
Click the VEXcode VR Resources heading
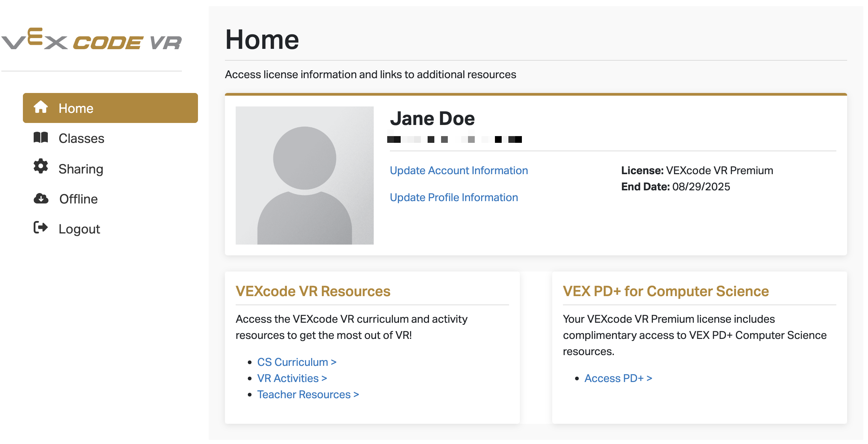pyautogui.click(x=313, y=291)
